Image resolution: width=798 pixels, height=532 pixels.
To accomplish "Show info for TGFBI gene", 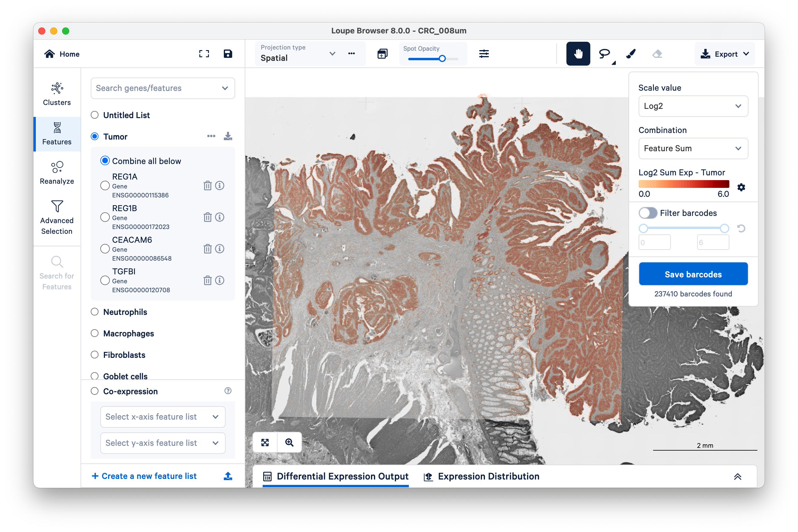I will [220, 280].
